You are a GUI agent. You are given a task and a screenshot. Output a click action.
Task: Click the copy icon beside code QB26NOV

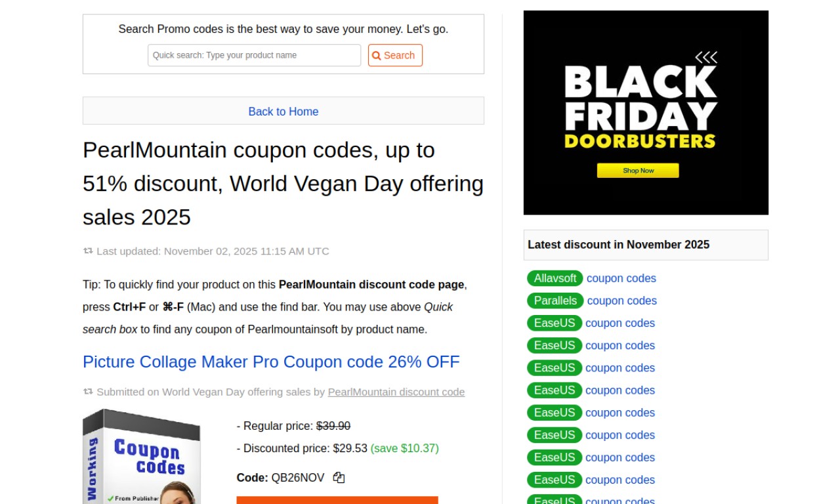click(x=339, y=478)
